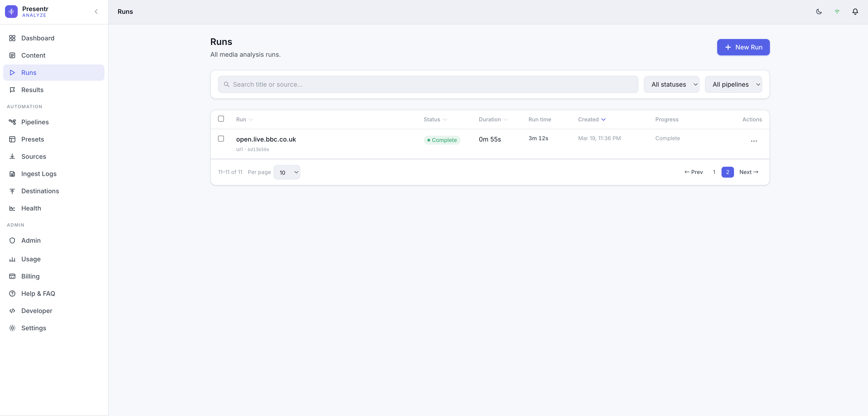Open the All statuses filter dropdown
The width and height of the screenshot is (868, 416).
click(672, 84)
